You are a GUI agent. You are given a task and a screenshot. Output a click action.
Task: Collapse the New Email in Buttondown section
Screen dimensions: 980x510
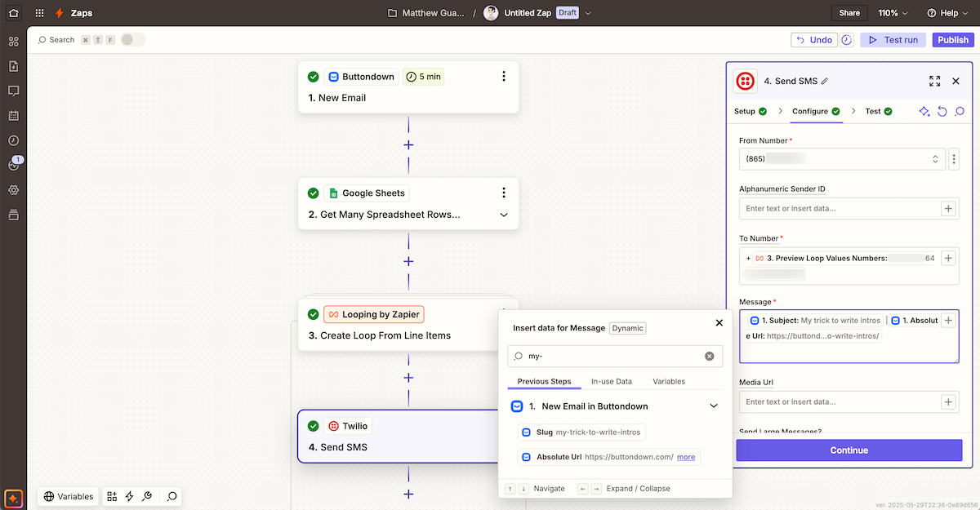tap(714, 406)
